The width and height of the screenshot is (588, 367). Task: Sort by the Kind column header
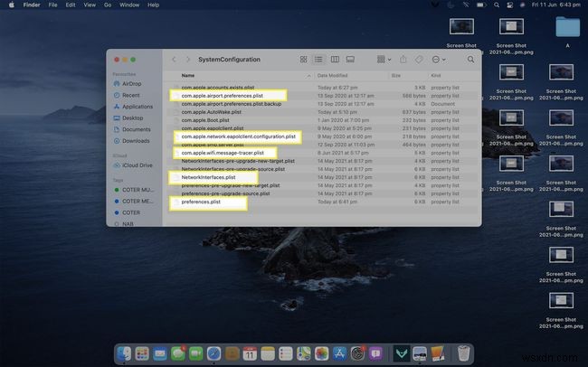pos(436,75)
